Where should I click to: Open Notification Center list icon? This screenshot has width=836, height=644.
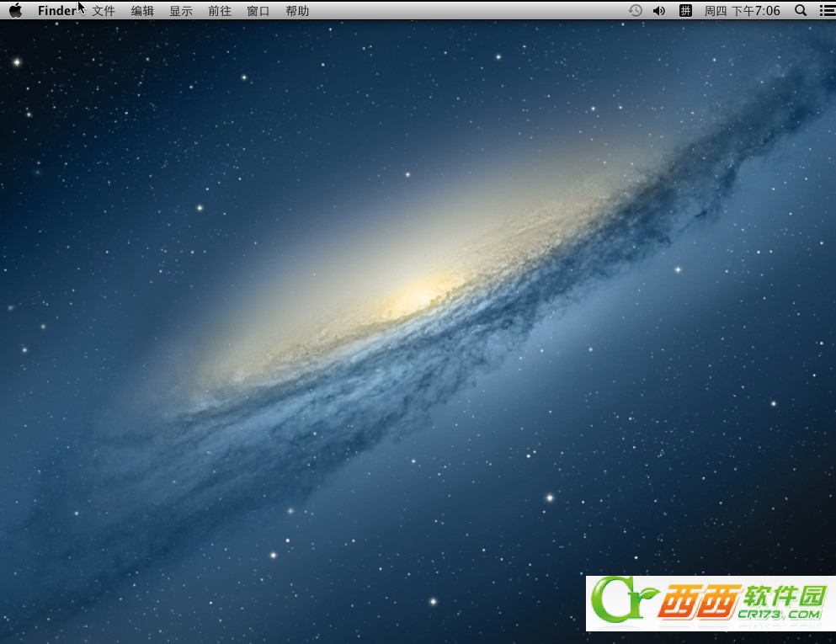pyautogui.click(x=827, y=11)
